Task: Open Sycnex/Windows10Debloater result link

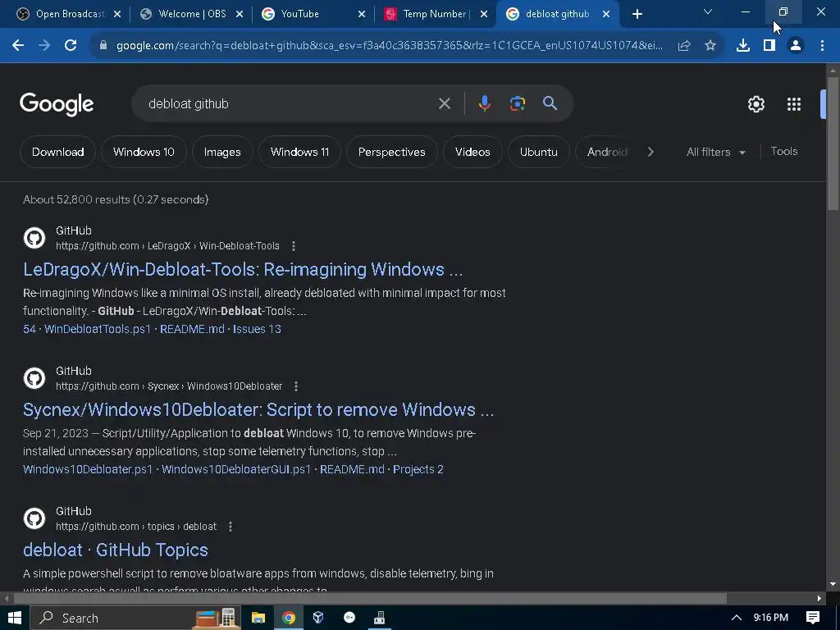Action: coord(258,409)
